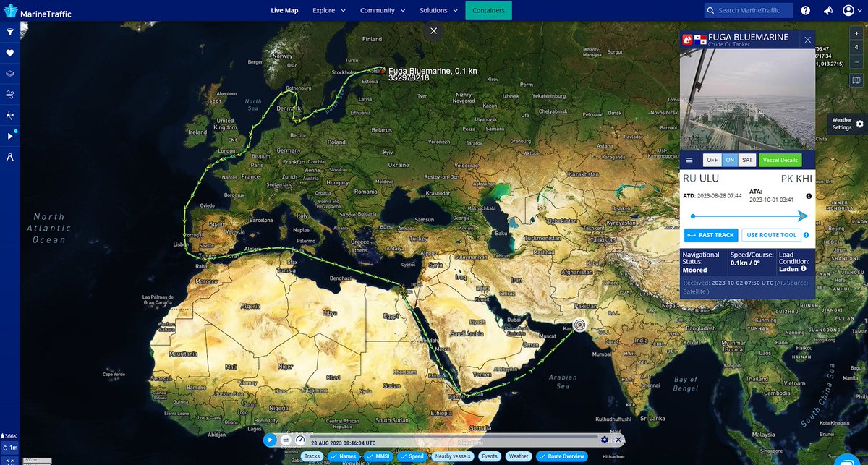Image resolution: width=868 pixels, height=465 pixels.
Task: Click the destination marker near Karachi
Action: [579, 325]
